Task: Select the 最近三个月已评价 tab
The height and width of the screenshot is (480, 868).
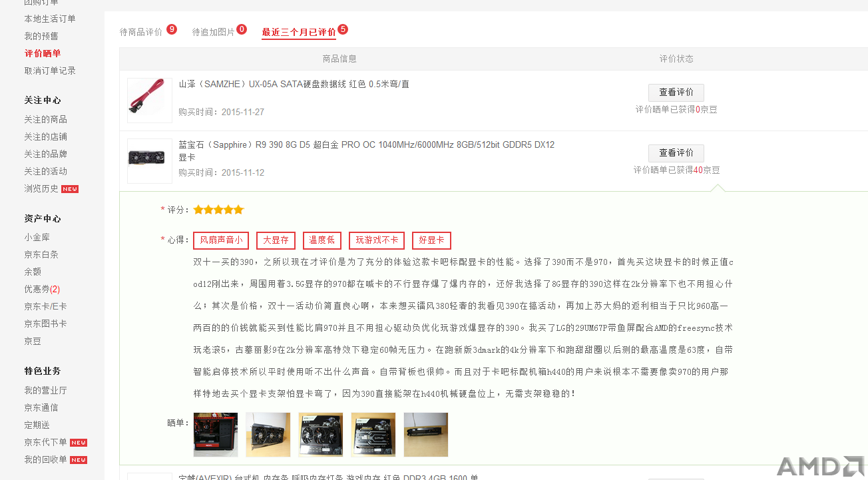Action: pos(299,32)
